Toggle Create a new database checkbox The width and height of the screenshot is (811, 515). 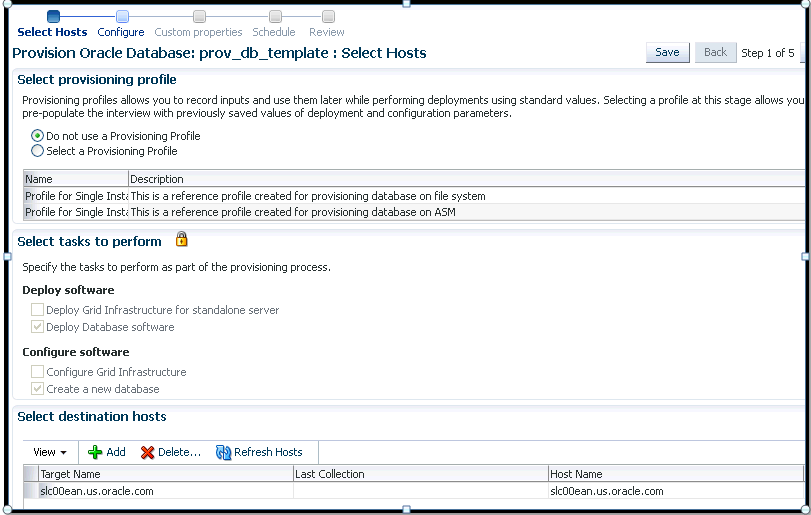(37, 389)
